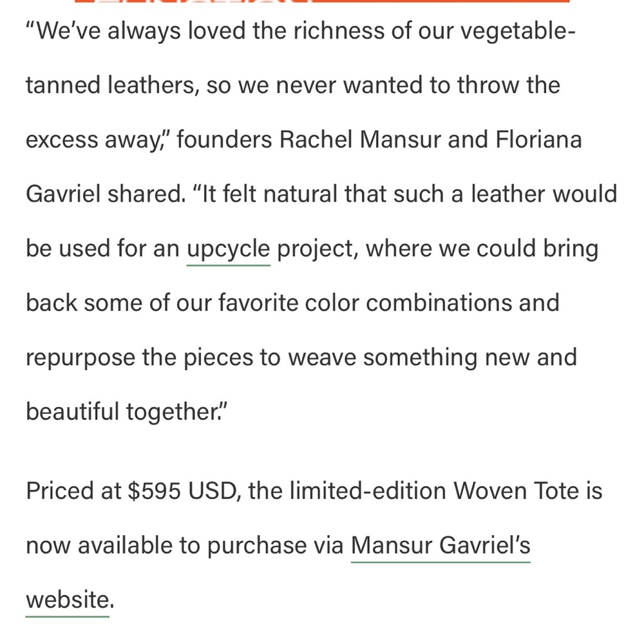Screen dimensions: 644x644
Task: Click the word Floriana
Action: click(539, 140)
